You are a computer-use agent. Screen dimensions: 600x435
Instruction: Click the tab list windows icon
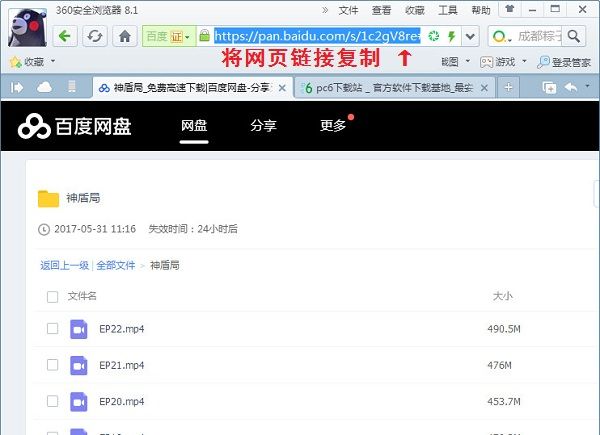tap(549, 88)
